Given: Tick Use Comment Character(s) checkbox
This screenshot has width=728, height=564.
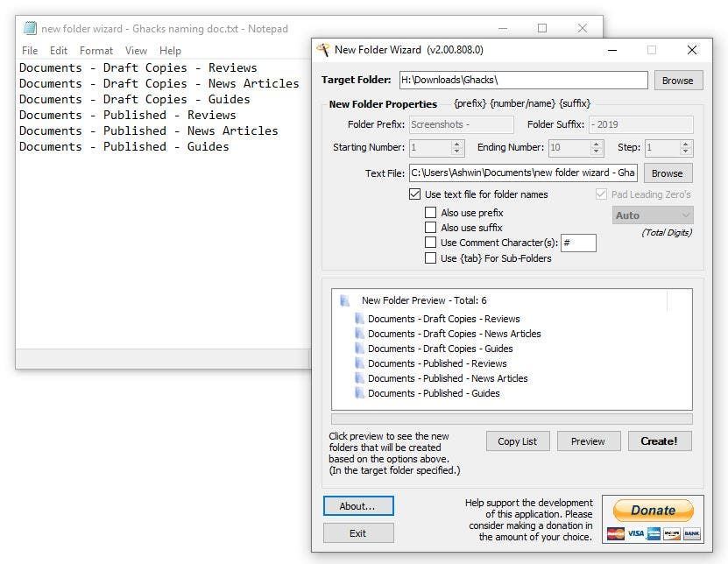Looking at the screenshot, I should click(x=430, y=243).
